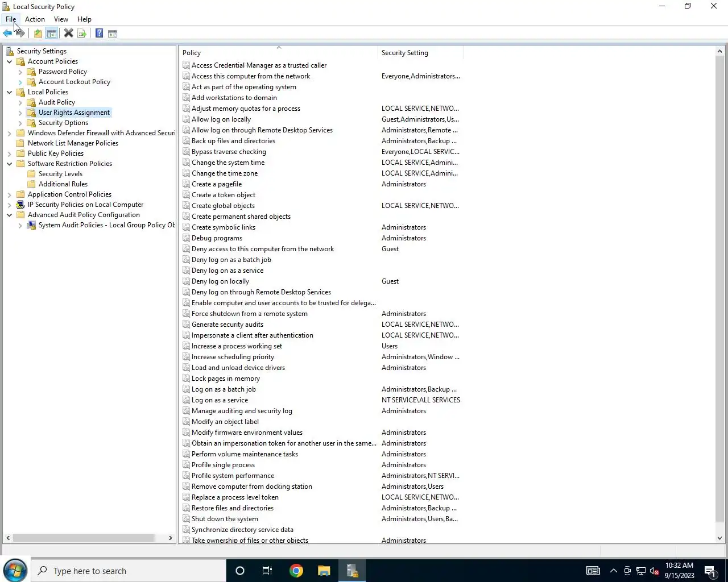Toggle the Show/Hide Action Pane icon
Screen dimensions: 728x582
pyautogui.click(x=113, y=34)
